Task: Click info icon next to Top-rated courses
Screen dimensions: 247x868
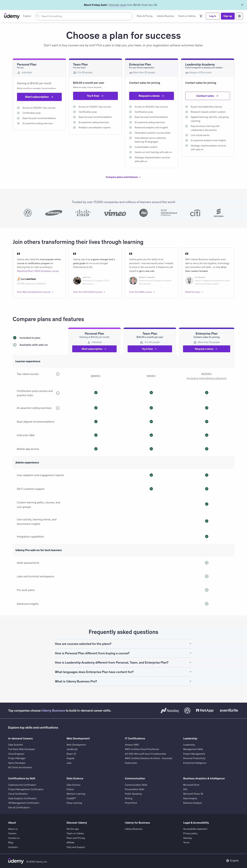Action: [58, 374]
